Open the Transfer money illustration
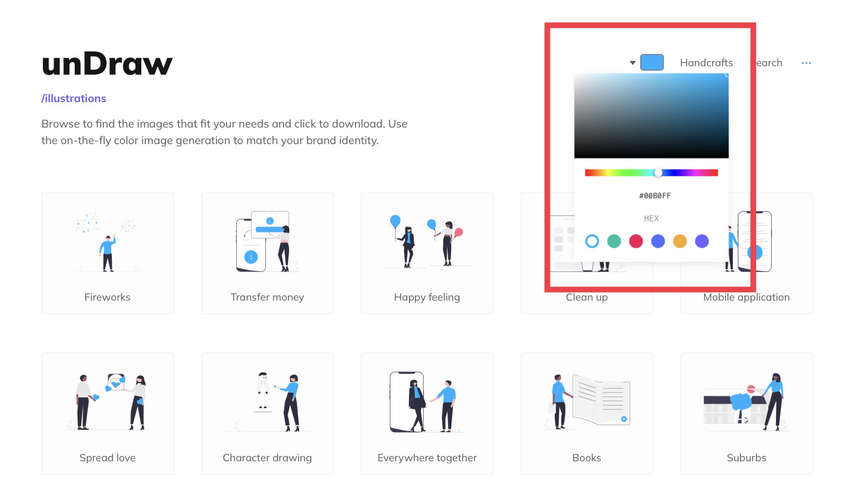This screenshot has width=868, height=500. pos(267,253)
